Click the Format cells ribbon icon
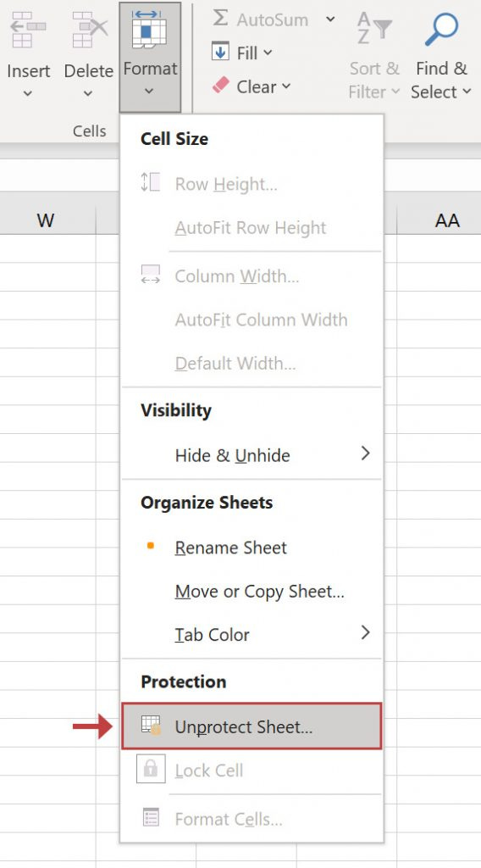This screenshot has height=868, width=481. coord(149,29)
